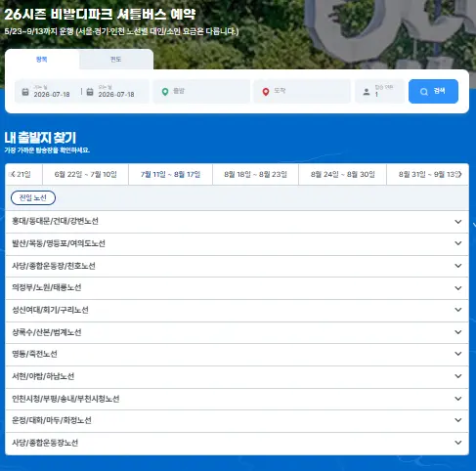476x471 pixels.
Task: Click the red arrival location pin icon
Action: tap(266, 92)
